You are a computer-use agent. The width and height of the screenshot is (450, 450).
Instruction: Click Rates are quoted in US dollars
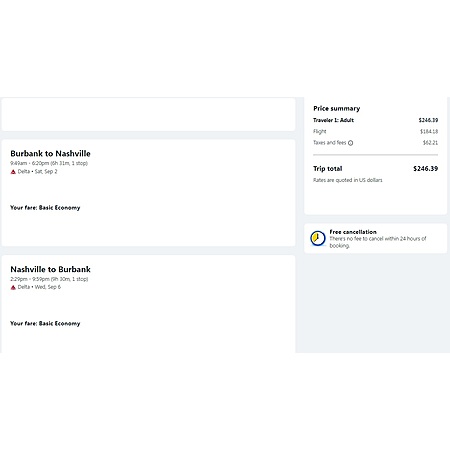point(348,180)
